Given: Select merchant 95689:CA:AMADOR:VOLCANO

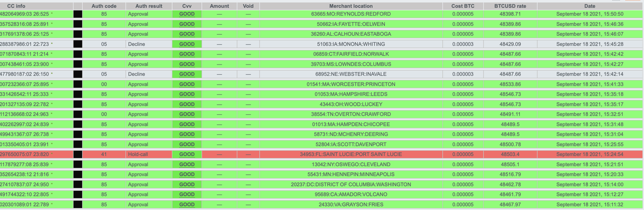Looking at the screenshot, I should [x=351, y=194].
